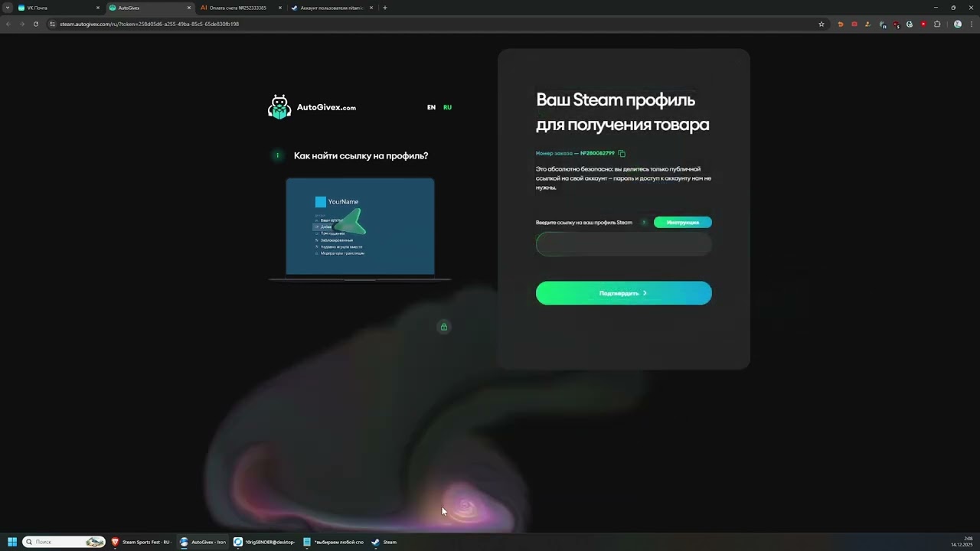Switch site language to EN
Viewport: 980px width, 551px height.
[431, 107]
